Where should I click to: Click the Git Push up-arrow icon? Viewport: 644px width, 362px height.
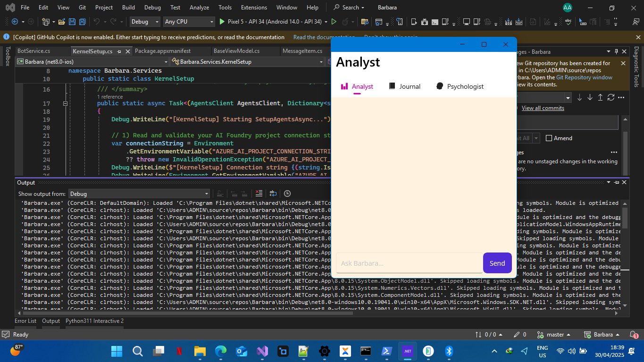click(600, 97)
